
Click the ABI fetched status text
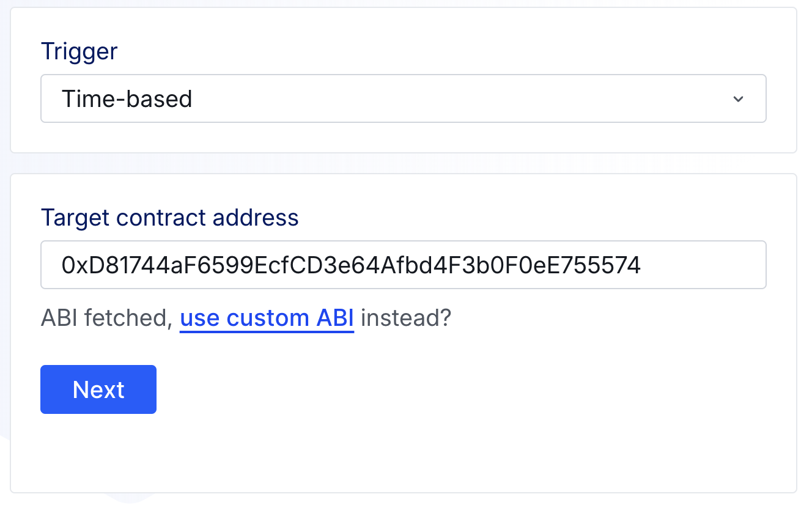click(x=106, y=318)
